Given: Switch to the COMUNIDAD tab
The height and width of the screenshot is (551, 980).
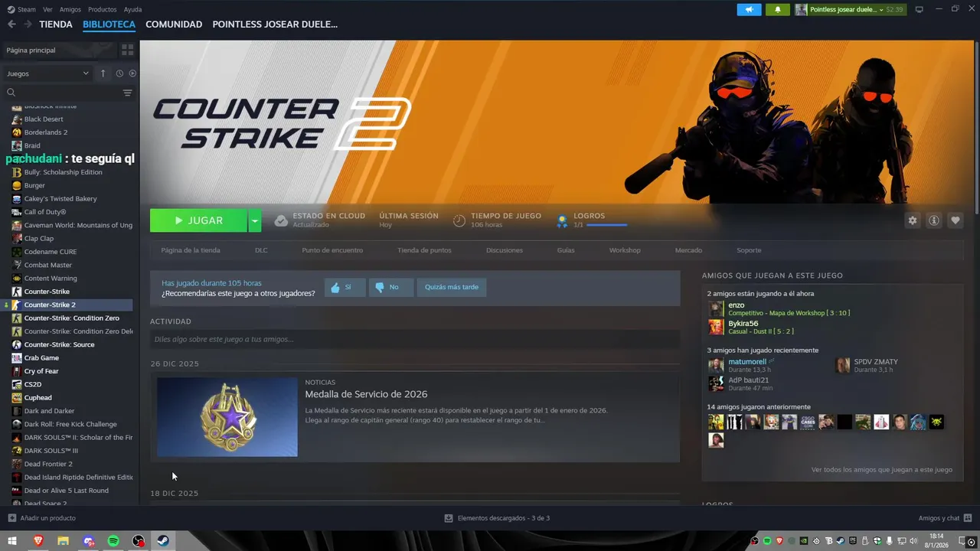Looking at the screenshot, I should 174,24.
